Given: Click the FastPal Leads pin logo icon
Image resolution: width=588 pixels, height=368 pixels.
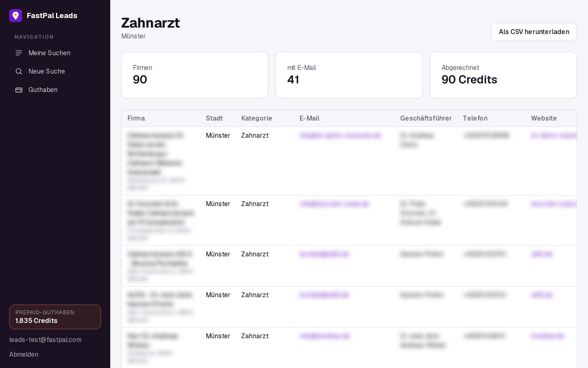Looking at the screenshot, I should (16, 16).
